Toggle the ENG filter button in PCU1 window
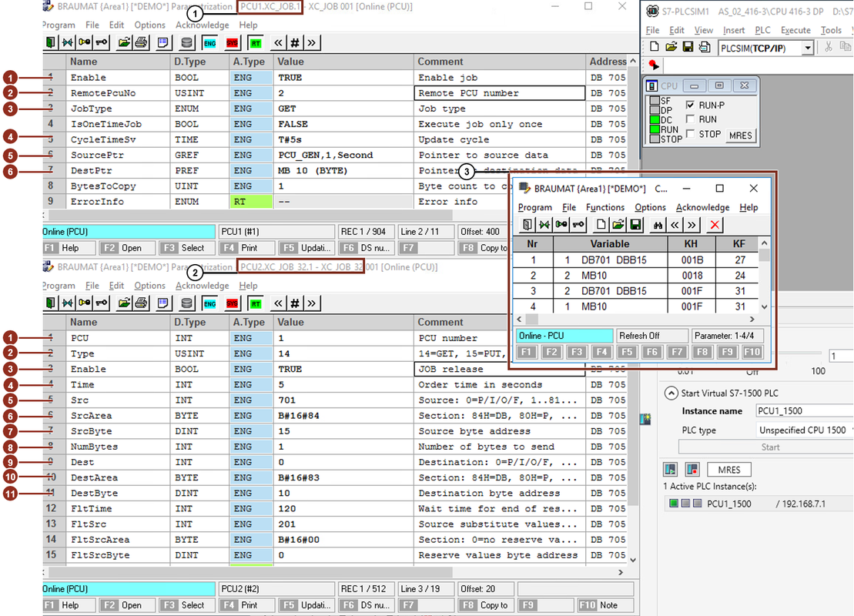Viewport: 854px width, 616px height. coord(209,42)
